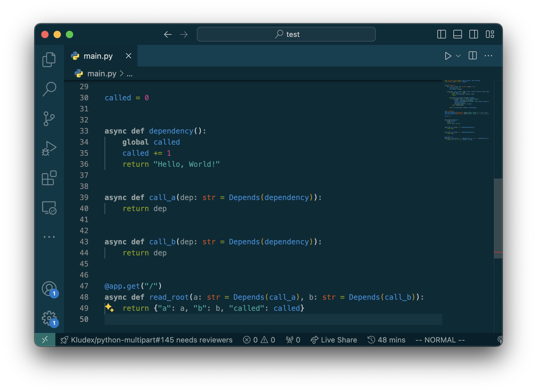Open the Run and Debug view
This screenshot has width=537, height=392.
(49, 148)
